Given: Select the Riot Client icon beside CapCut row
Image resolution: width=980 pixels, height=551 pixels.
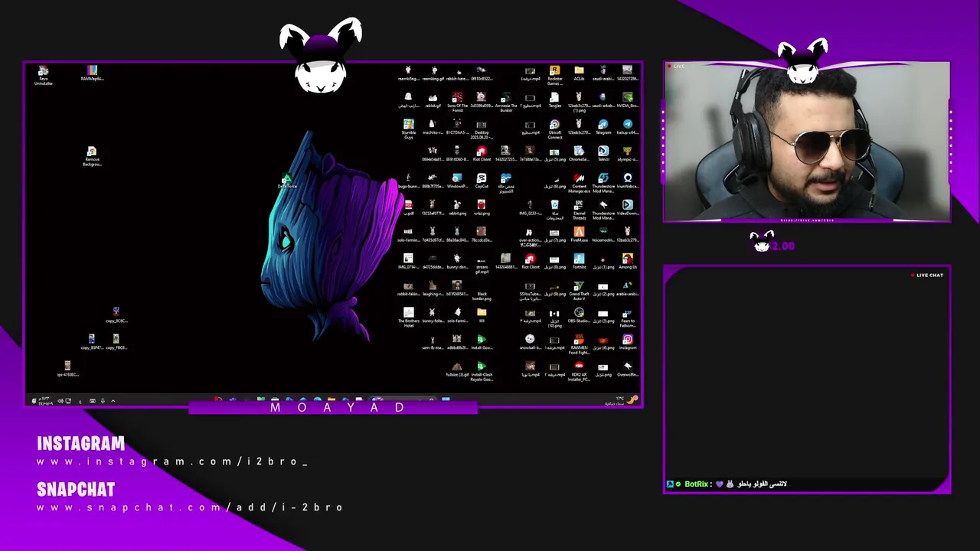Looking at the screenshot, I should click(x=482, y=154).
